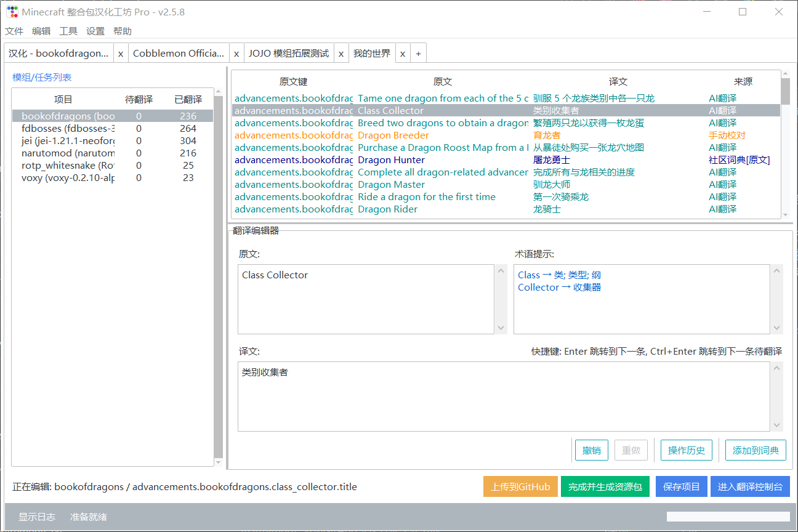Image resolution: width=798 pixels, height=532 pixels.
Task: Click the orange 上传到GitHub button
Action: click(520, 486)
